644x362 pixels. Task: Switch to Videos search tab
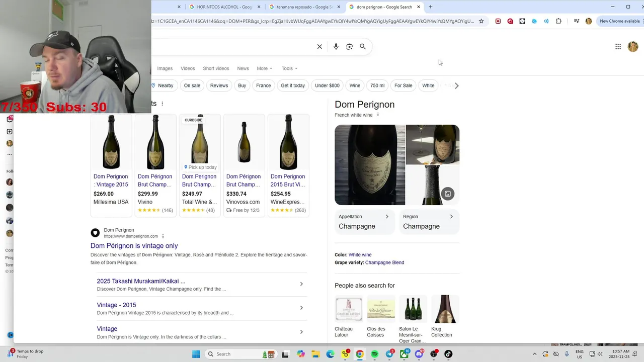tap(188, 68)
